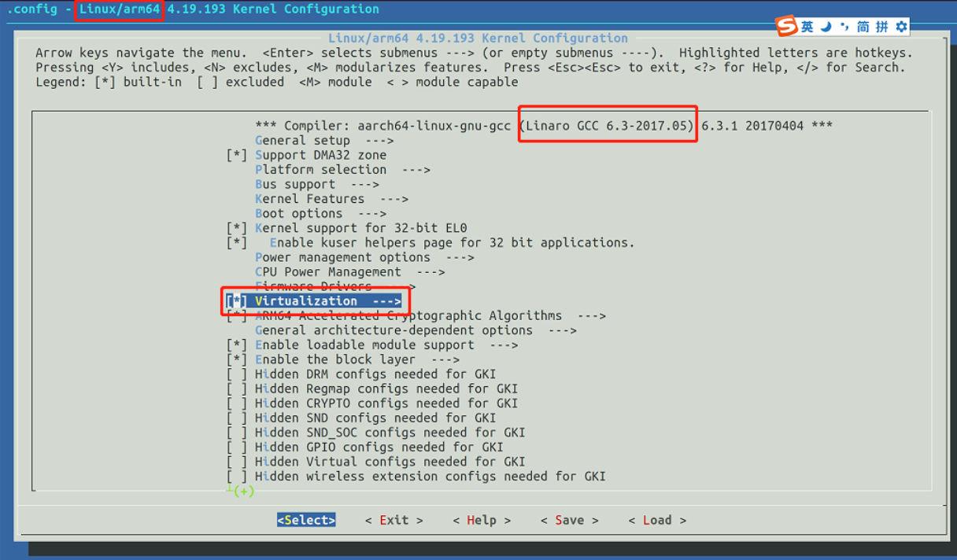957x560 pixels.
Task: Open the Bus support submenu
Action: [x=317, y=184]
